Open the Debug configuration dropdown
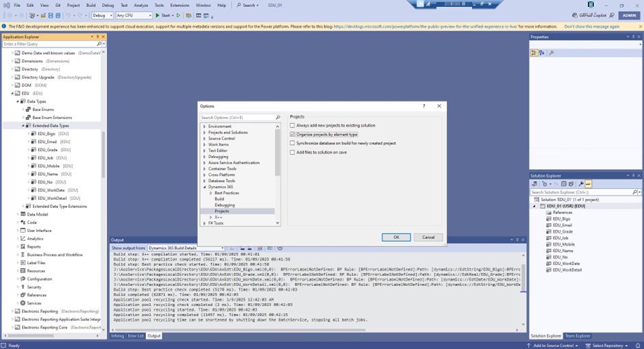The width and height of the screenshot is (644, 349). coord(102,16)
